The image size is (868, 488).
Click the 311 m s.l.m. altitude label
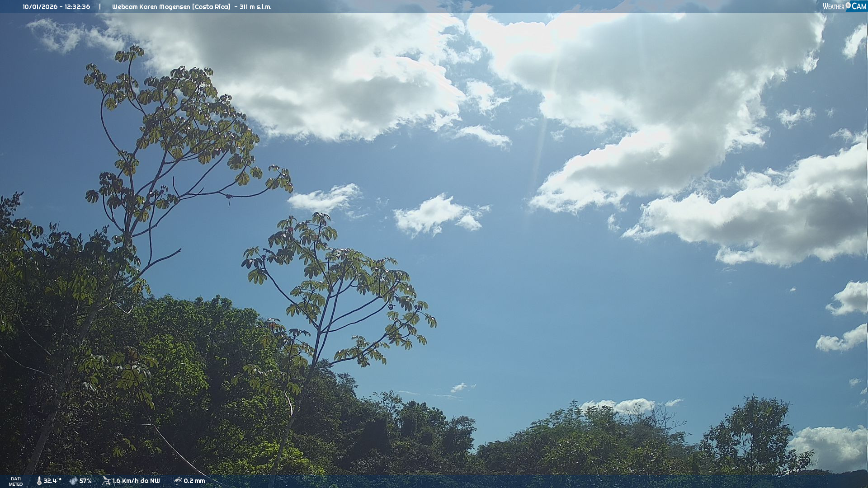[x=255, y=7]
